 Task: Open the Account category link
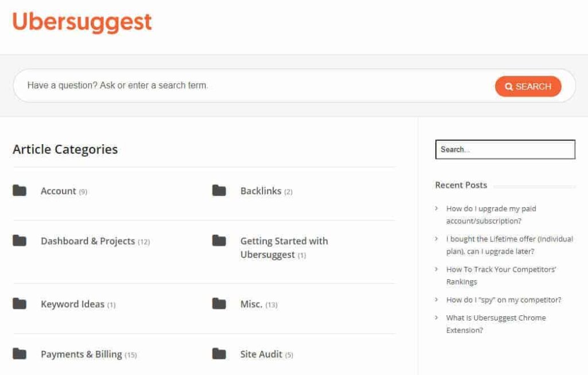point(59,191)
